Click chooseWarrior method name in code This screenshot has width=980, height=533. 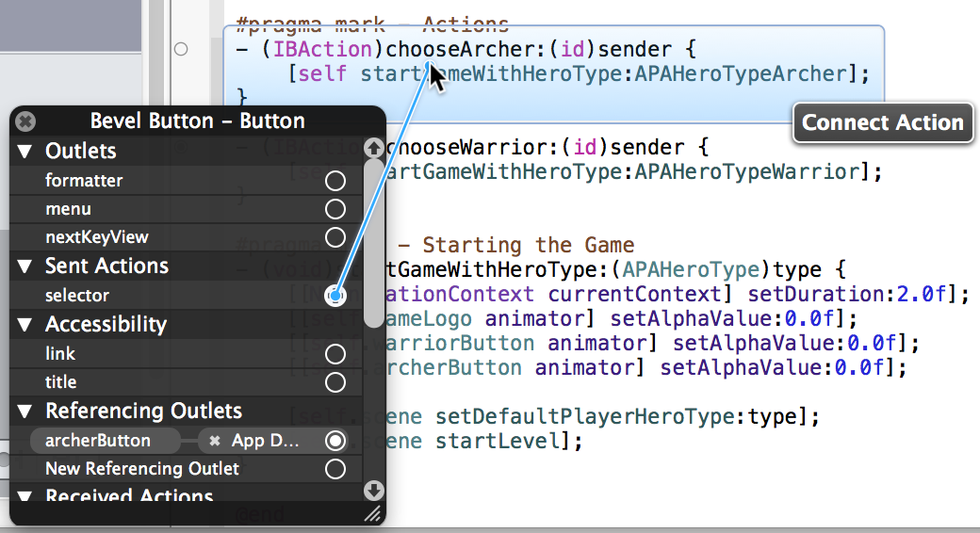pyautogui.click(x=465, y=148)
